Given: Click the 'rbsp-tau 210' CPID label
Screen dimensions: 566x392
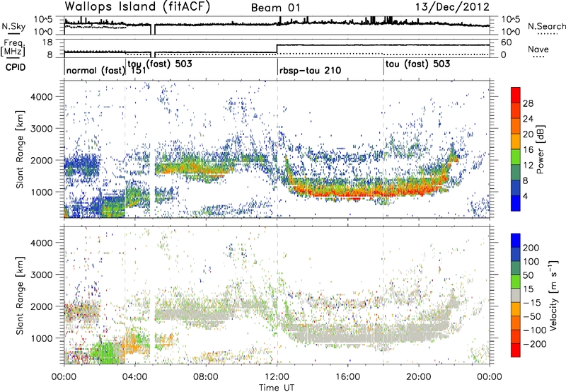Looking at the screenshot, I should point(310,70).
